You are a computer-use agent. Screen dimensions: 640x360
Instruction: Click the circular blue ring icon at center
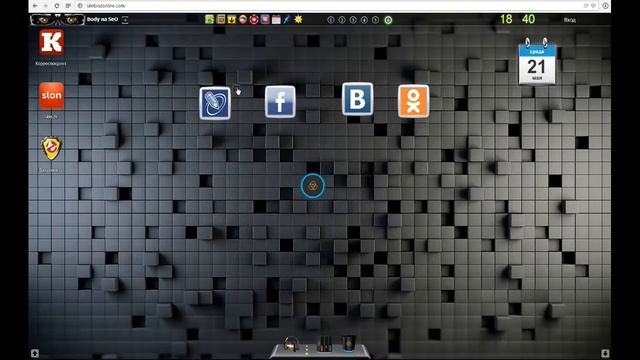point(313,186)
